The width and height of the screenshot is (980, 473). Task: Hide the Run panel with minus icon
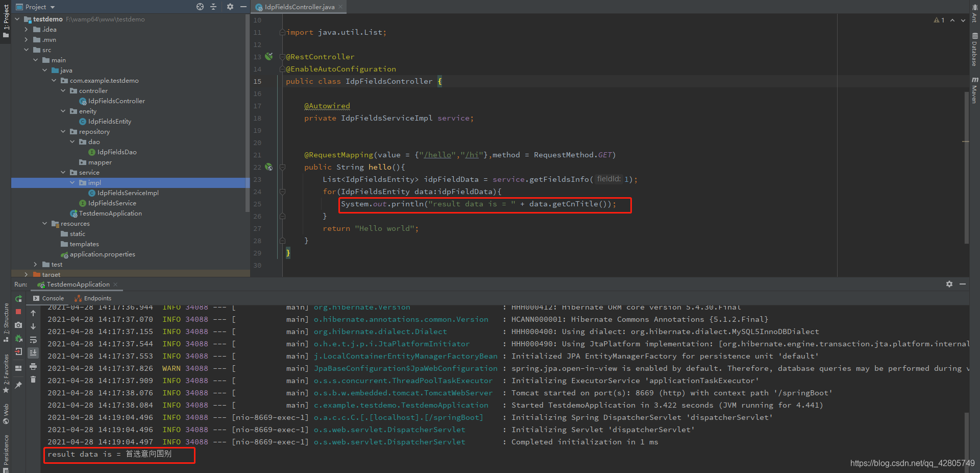(963, 284)
